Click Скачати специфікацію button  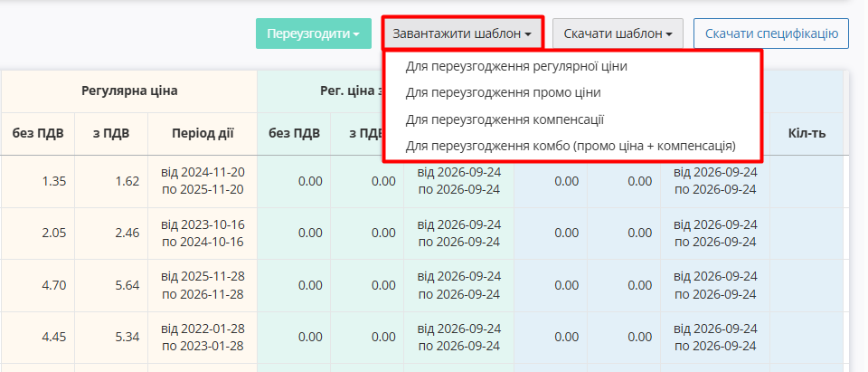point(771,33)
